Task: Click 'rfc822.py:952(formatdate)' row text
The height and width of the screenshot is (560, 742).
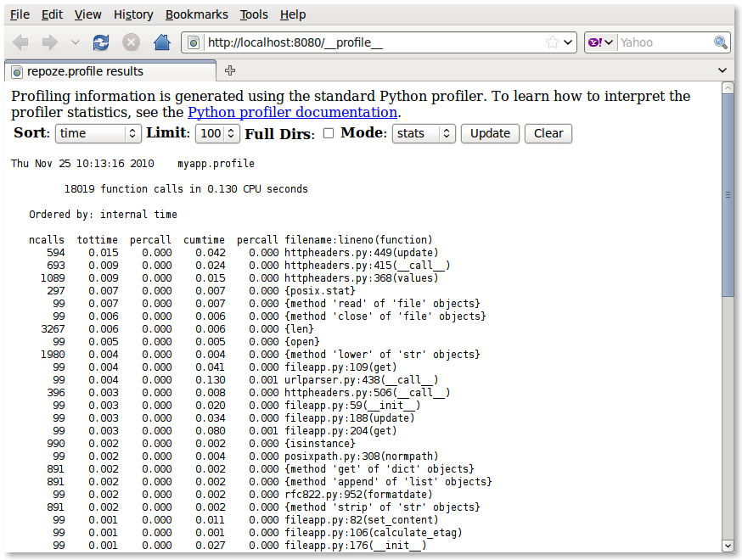Action: (x=358, y=496)
